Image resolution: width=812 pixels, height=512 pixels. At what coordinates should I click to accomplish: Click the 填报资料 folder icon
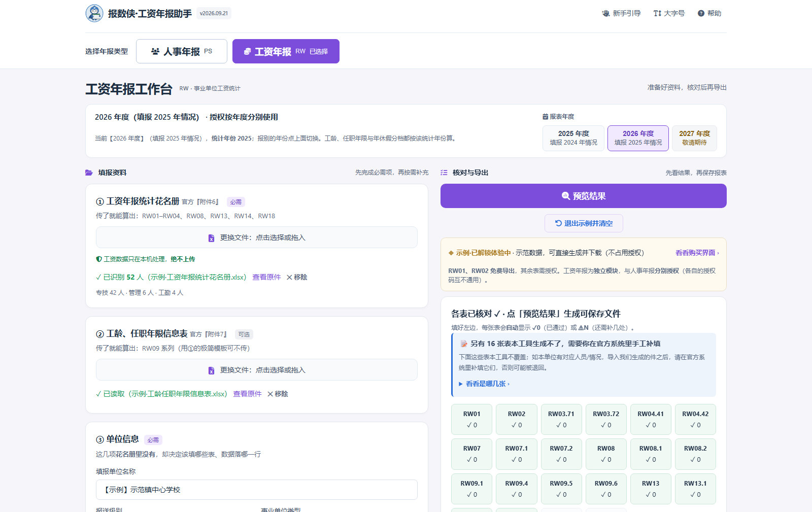tap(89, 173)
